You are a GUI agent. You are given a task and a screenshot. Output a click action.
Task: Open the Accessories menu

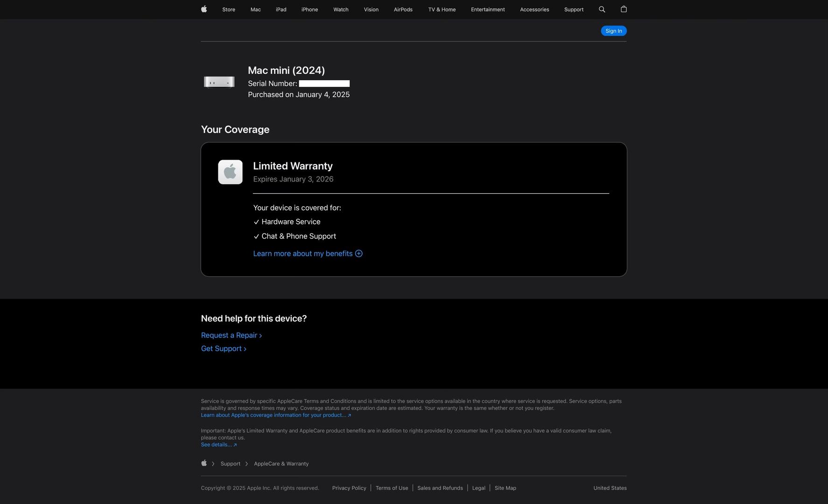pyautogui.click(x=534, y=9)
